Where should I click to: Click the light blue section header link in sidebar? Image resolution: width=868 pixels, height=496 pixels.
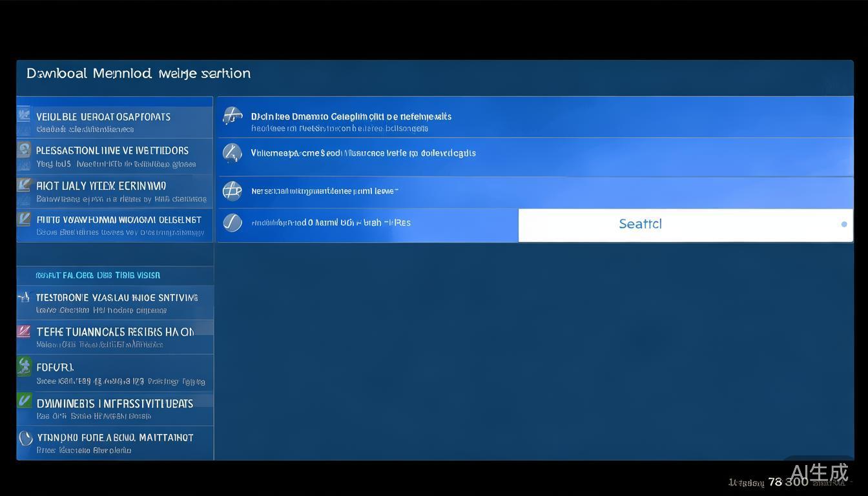click(98, 275)
